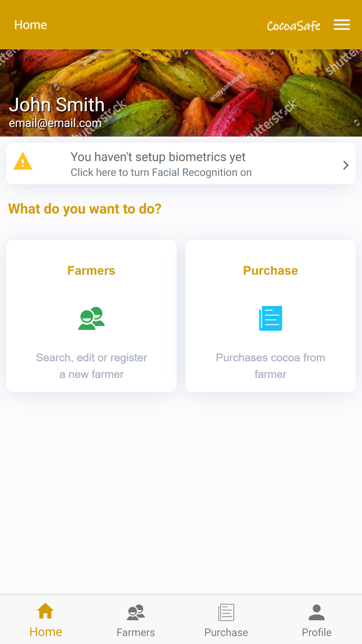This screenshot has width=362, height=644.
Task: Switch to the Purchase tab label
Action: click(226, 632)
